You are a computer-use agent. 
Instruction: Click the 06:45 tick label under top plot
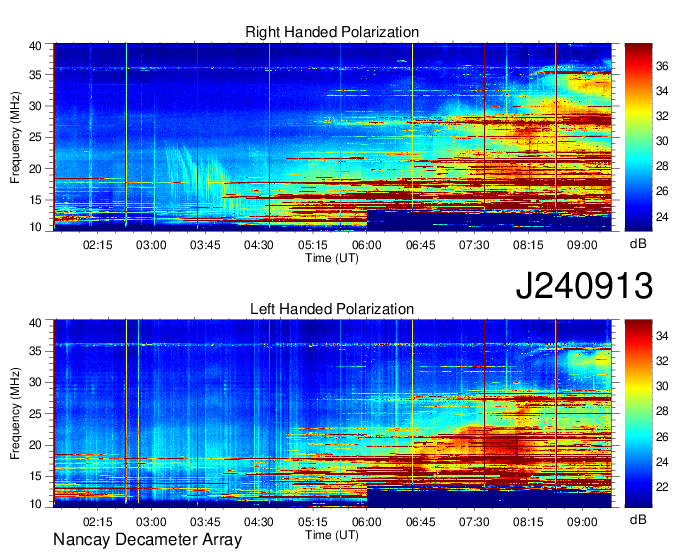tap(421, 245)
